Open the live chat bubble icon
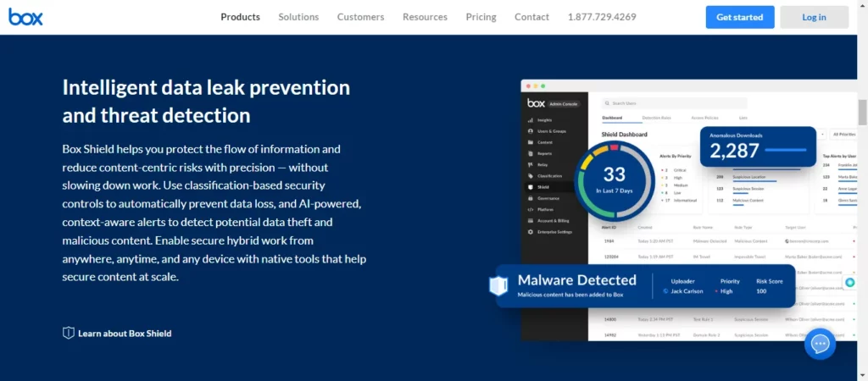The height and width of the screenshot is (381, 868). pos(820,344)
